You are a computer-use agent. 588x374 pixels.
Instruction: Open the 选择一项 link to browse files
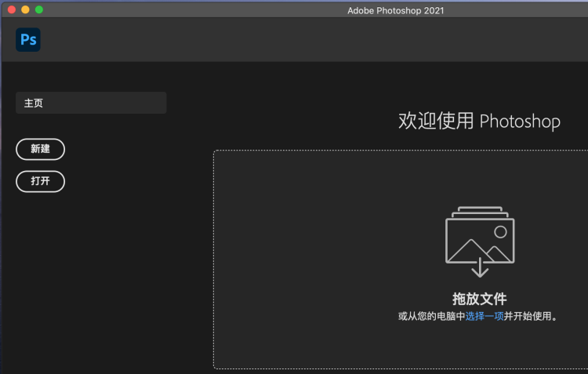[x=485, y=316]
